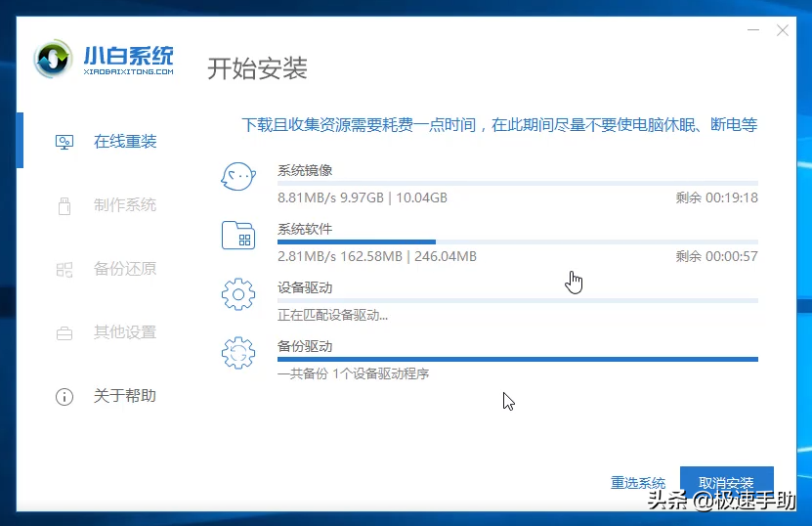Click the 设备驱动 gear icon
This screenshot has width=812, height=526.
click(238, 294)
